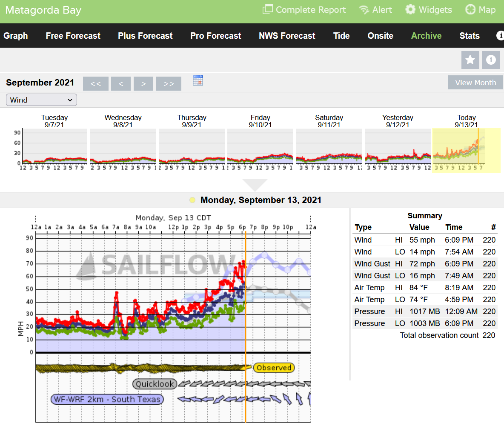Click the Monday, Sep 13 CDT chart title
The image size is (504, 426).
tap(173, 217)
